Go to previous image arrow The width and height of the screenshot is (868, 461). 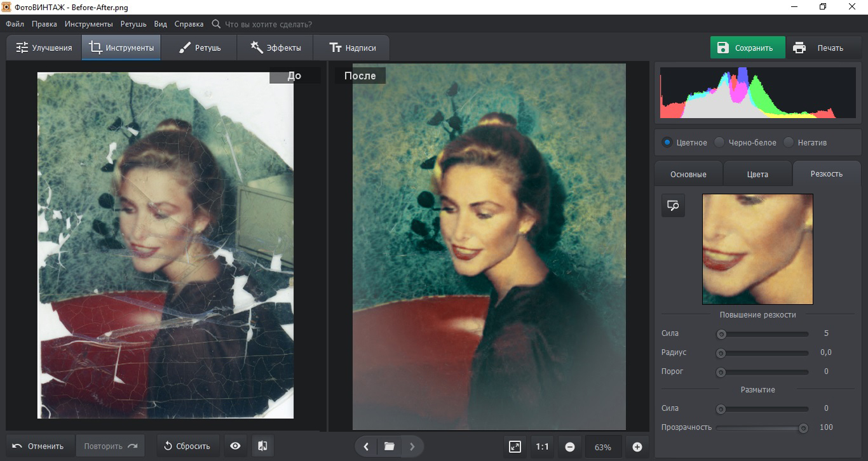click(x=366, y=446)
